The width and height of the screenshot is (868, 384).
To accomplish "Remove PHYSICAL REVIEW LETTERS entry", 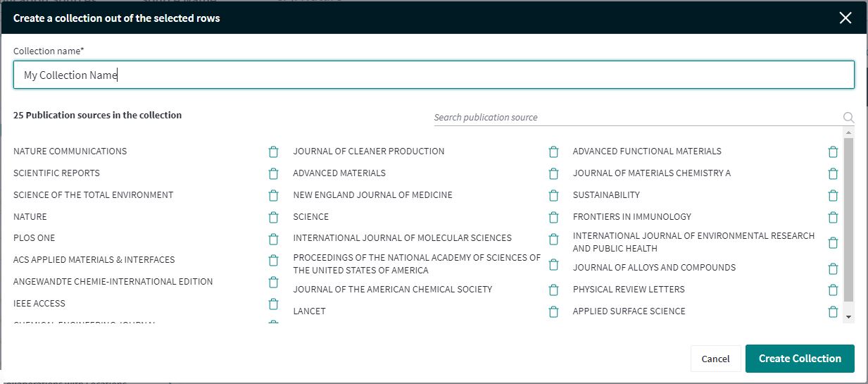I will 833,290.
